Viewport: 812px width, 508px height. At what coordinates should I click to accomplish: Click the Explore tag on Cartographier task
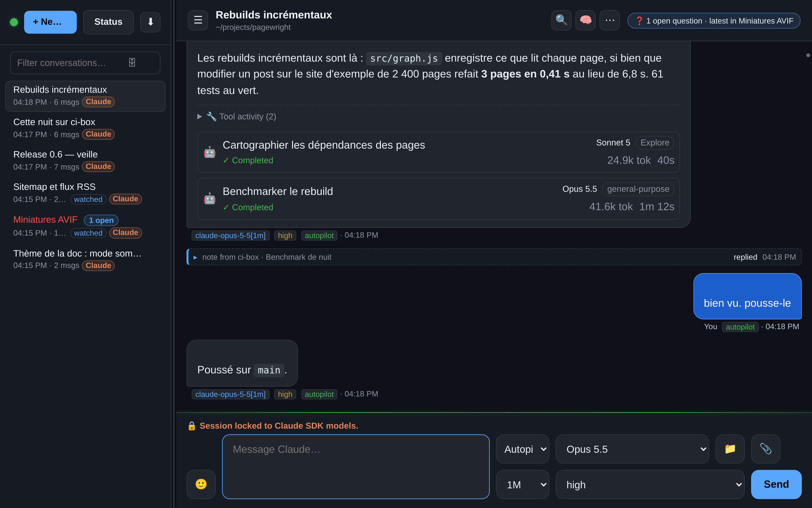tap(655, 143)
